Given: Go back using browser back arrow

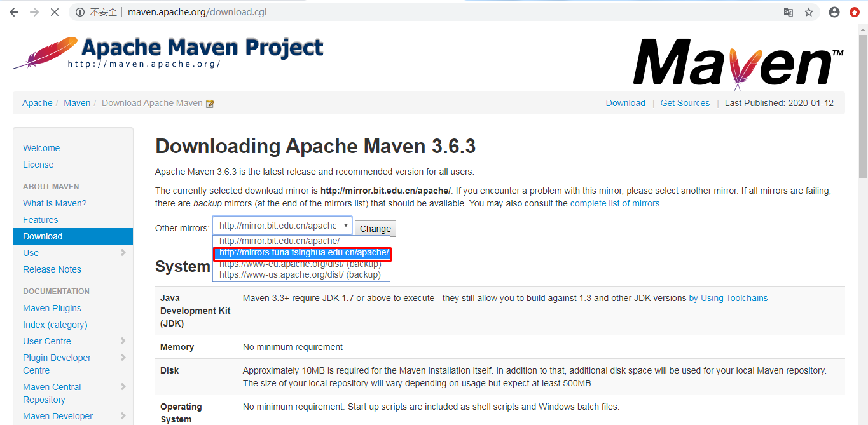Looking at the screenshot, I should point(14,12).
